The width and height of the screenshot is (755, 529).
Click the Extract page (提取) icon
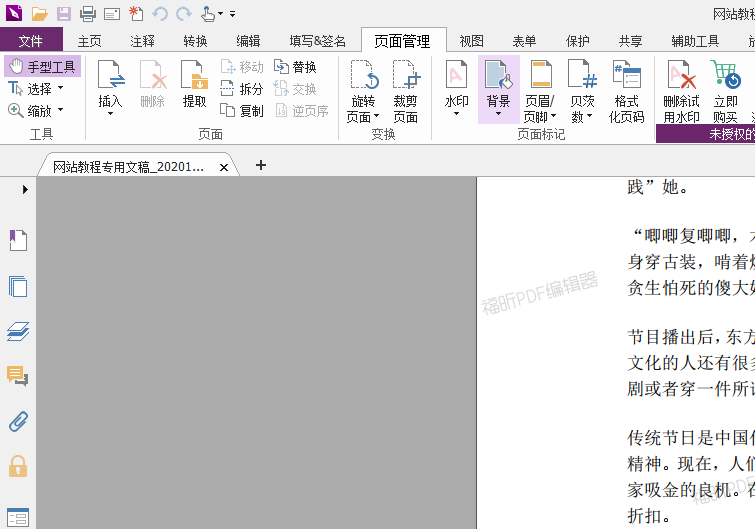[194, 84]
